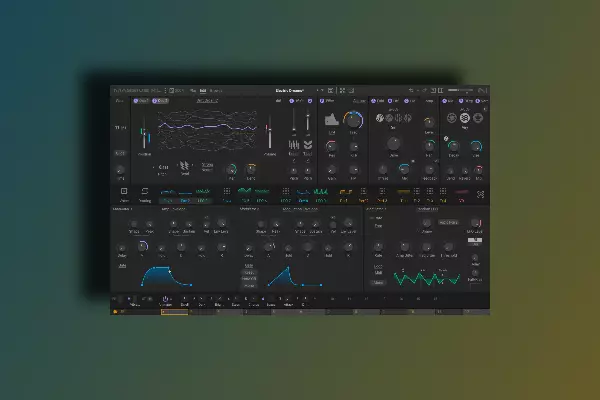The width and height of the screenshot is (600, 400).
Task: Toggle Osc 2 power button
Action: (x=155, y=101)
